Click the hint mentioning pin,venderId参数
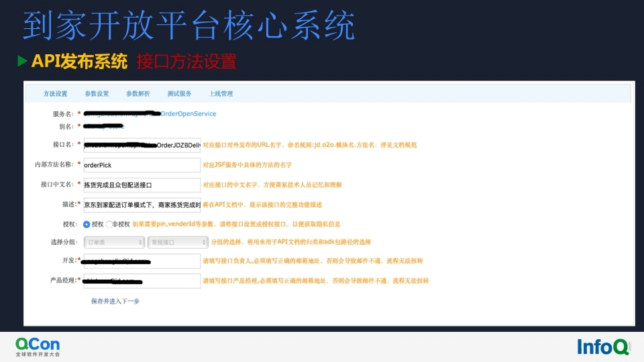 pos(237,224)
